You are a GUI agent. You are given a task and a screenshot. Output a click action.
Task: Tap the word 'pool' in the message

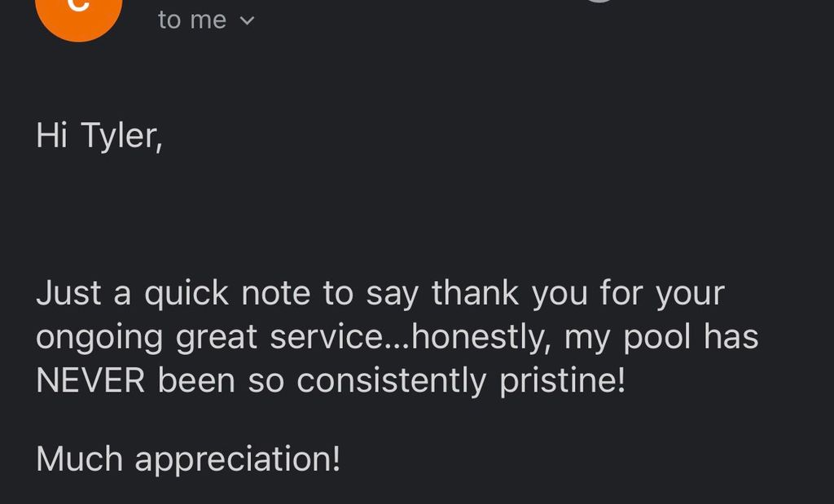click(x=657, y=338)
